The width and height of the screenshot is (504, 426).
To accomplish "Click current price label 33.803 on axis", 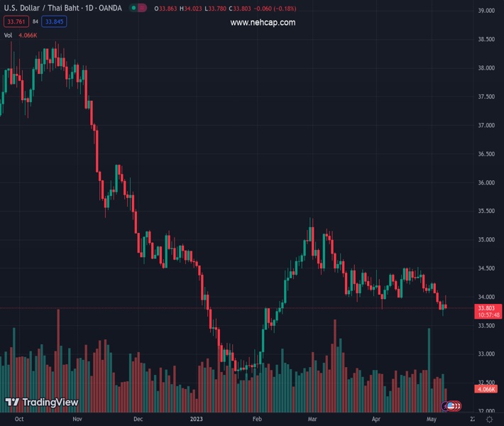I will [x=488, y=308].
